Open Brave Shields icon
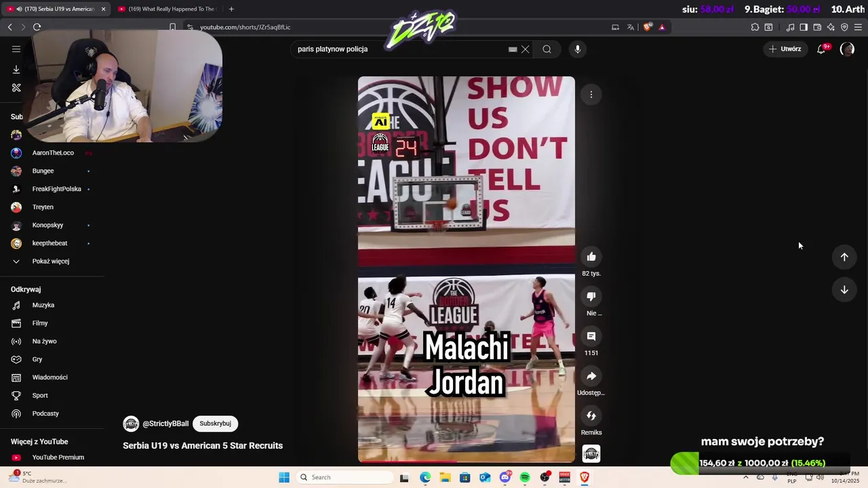868x488 pixels. 647,27
